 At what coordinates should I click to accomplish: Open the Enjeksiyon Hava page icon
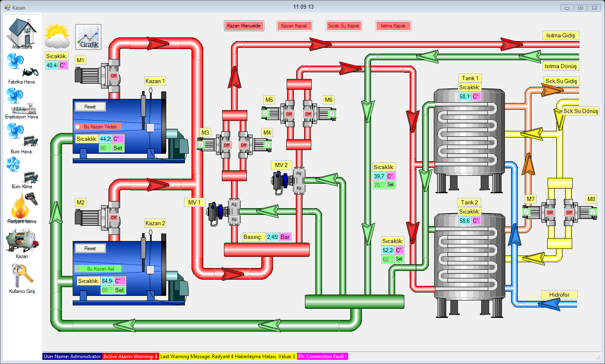click(x=22, y=102)
